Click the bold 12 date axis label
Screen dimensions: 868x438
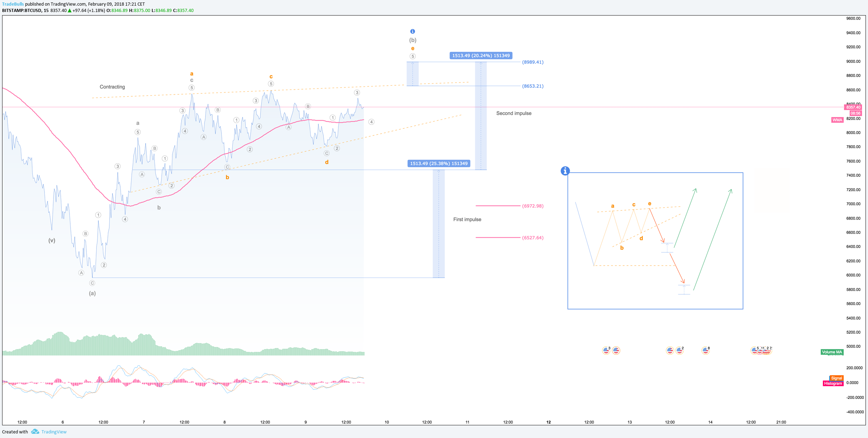549,422
